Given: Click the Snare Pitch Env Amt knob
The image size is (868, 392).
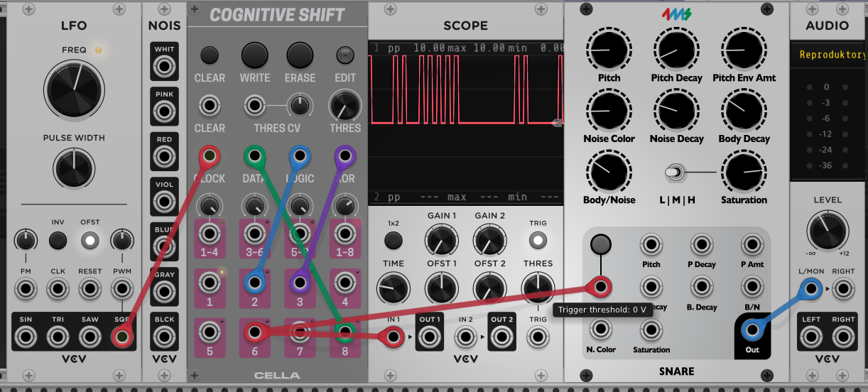Looking at the screenshot, I should 744,49.
